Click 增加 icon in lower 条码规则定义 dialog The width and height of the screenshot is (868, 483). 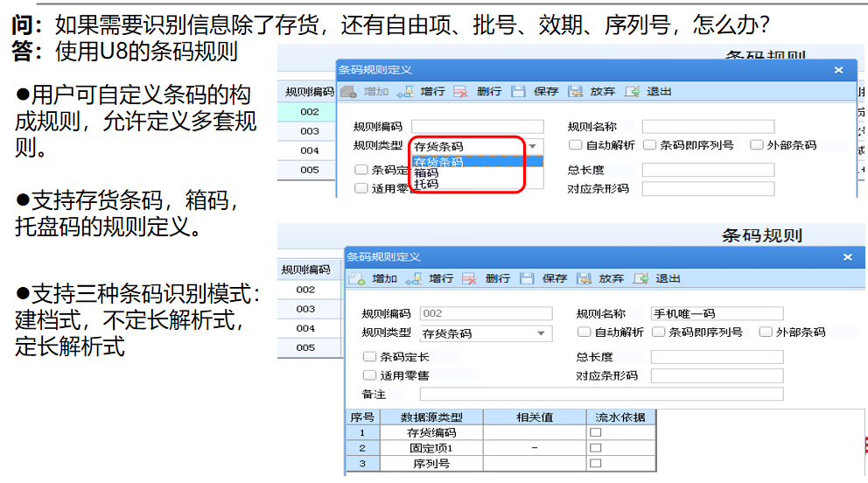click(x=357, y=279)
